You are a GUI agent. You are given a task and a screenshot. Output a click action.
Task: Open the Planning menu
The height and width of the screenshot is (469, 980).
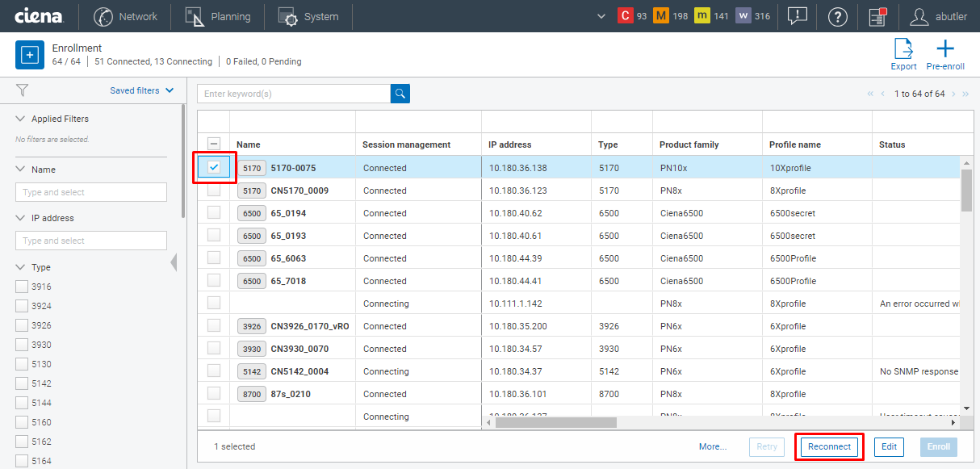[x=217, y=16]
